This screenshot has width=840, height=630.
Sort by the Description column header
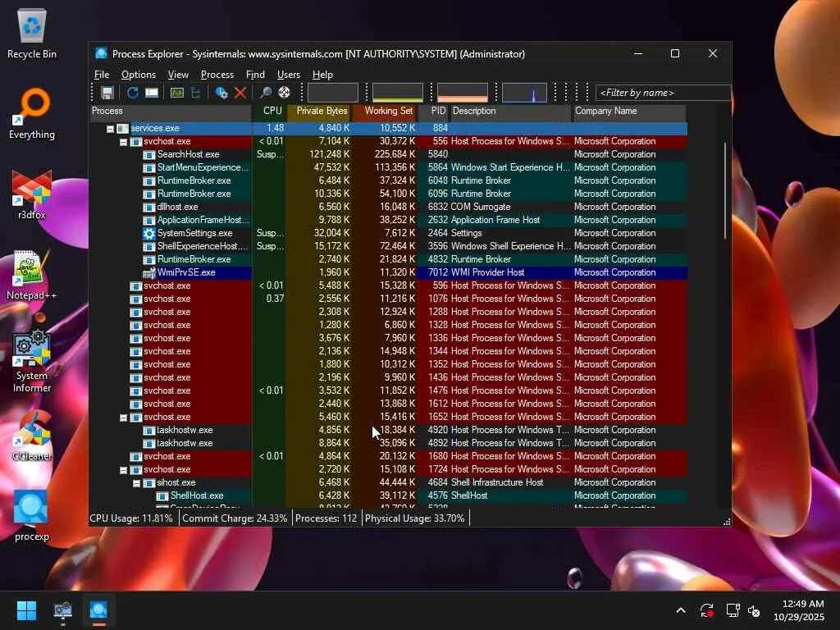(510, 112)
